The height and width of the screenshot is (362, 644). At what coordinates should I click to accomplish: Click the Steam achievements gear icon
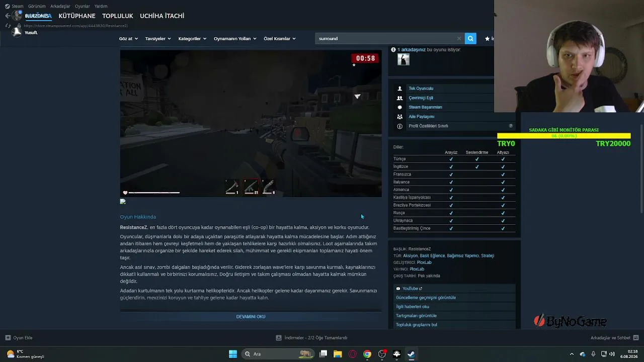click(x=400, y=107)
